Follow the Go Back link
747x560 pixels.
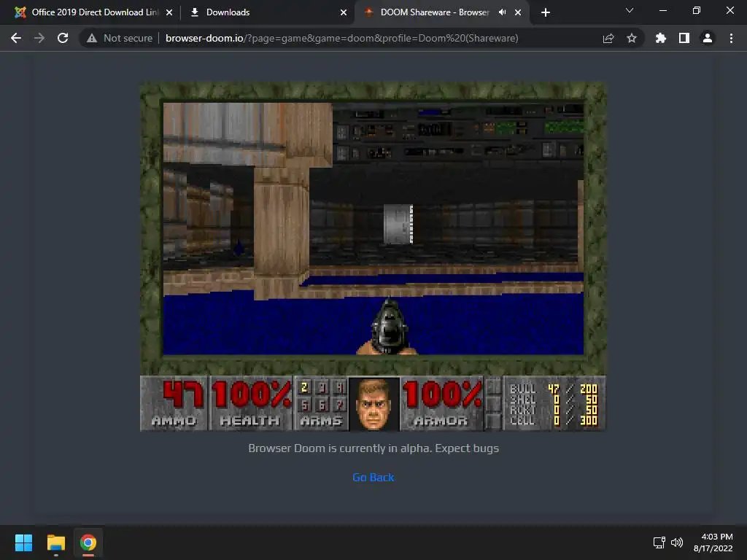pyautogui.click(x=373, y=477)
